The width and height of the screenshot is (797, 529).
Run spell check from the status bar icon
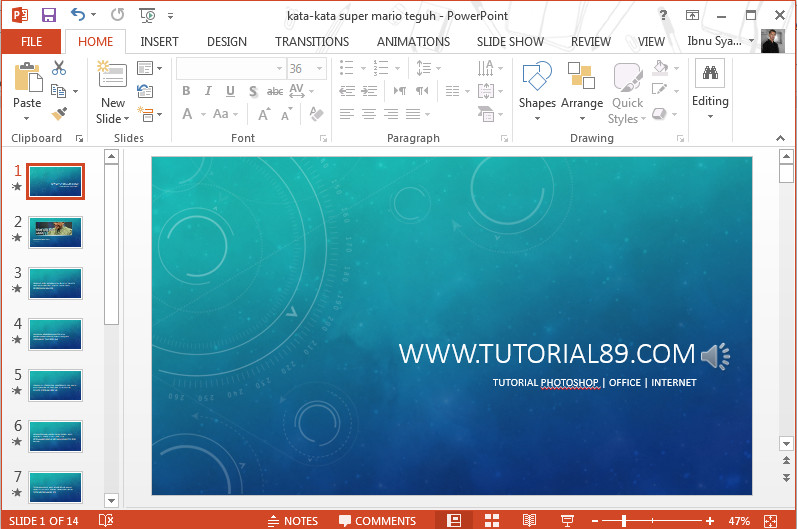(x=106, y=520)
